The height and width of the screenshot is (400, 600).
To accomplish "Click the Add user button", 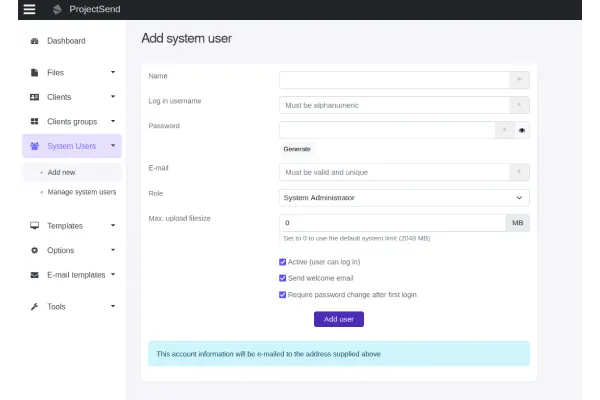I will click(339, 319).
